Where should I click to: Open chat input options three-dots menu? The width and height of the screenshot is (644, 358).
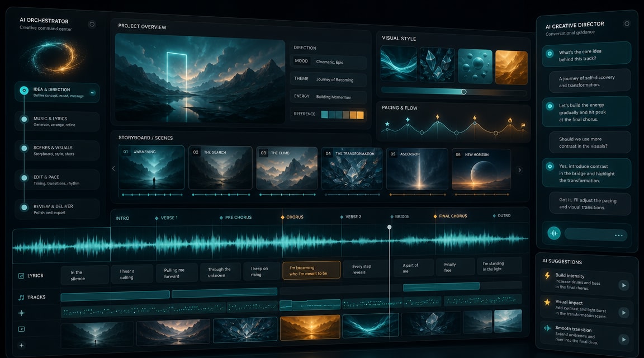(x=618, y=235)
